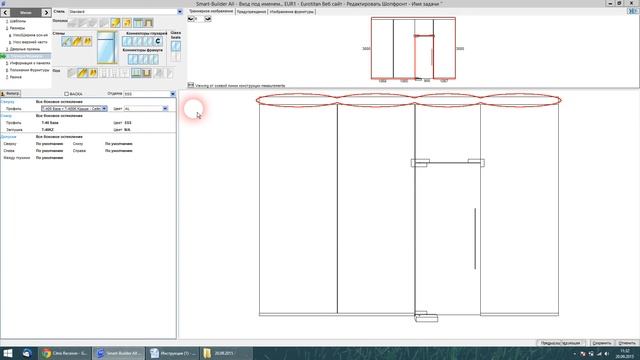The image size is (640, 360).
Task: Select the middle yellow icon in the Стены row
Action: tap(77, 41)
